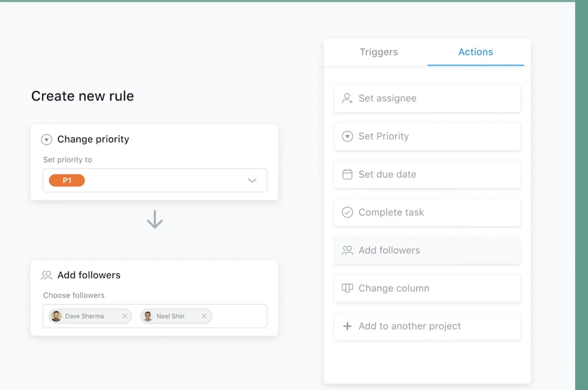588x390 pixels.
Task: Click the Set assignee person icon
Action: (x=347, y=98)
